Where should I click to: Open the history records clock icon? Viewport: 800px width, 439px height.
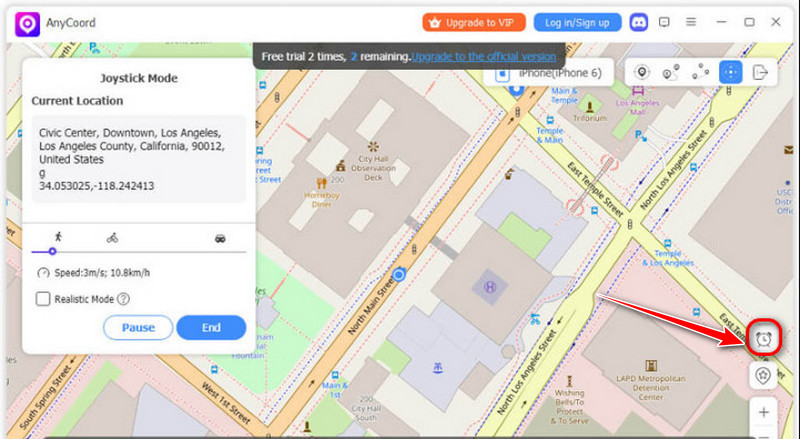pos(763,338)
